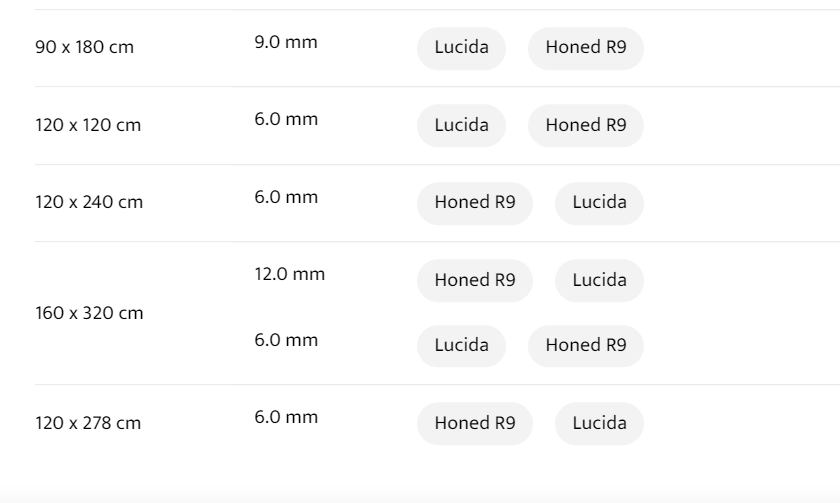Select Honed R9 for 120 x 120 cm
Screen dimensions: 840x503
585,126
